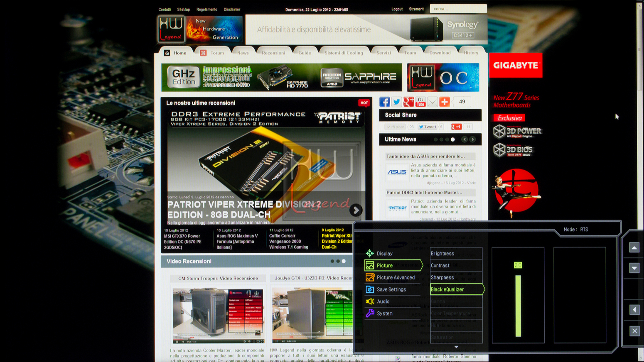Open the Guide navigation tab
Viewport: 644px width, 362px height.
[x=305, y=53]
